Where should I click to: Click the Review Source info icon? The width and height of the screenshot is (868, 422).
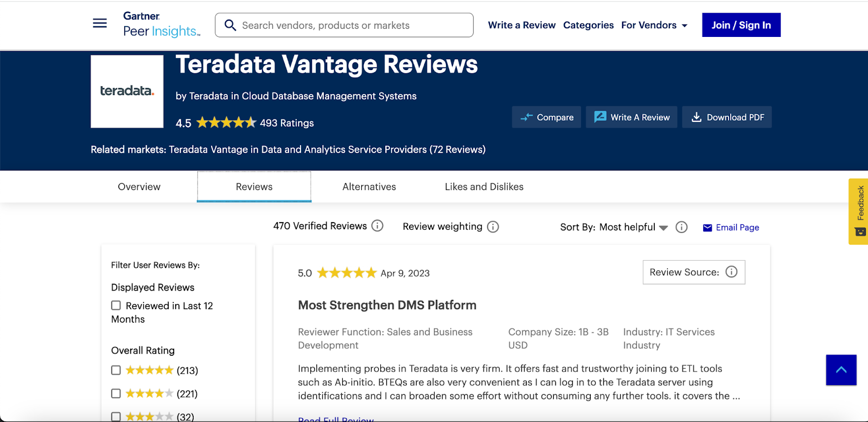click(731, 272)
